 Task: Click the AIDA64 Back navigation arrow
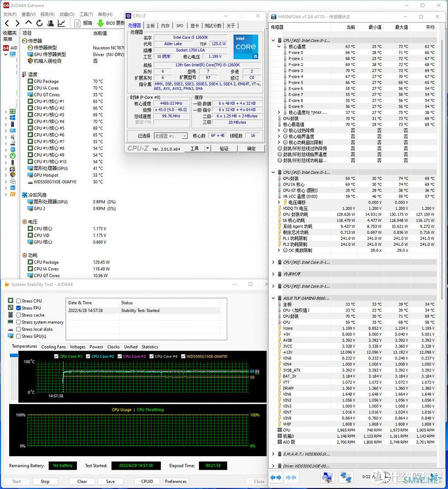click(x=7, y=23)
